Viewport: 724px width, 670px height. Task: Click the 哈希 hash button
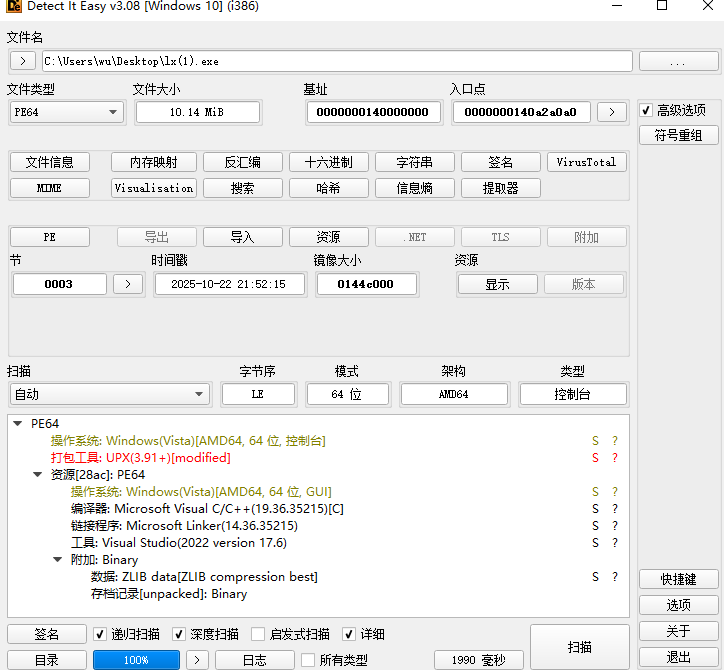[x=328, y=188]
